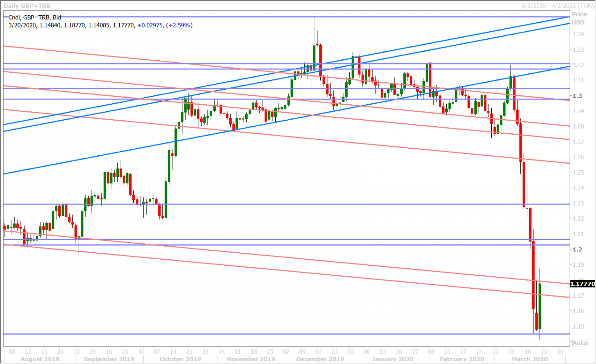Click the March 2020 month label

(530, 359)
